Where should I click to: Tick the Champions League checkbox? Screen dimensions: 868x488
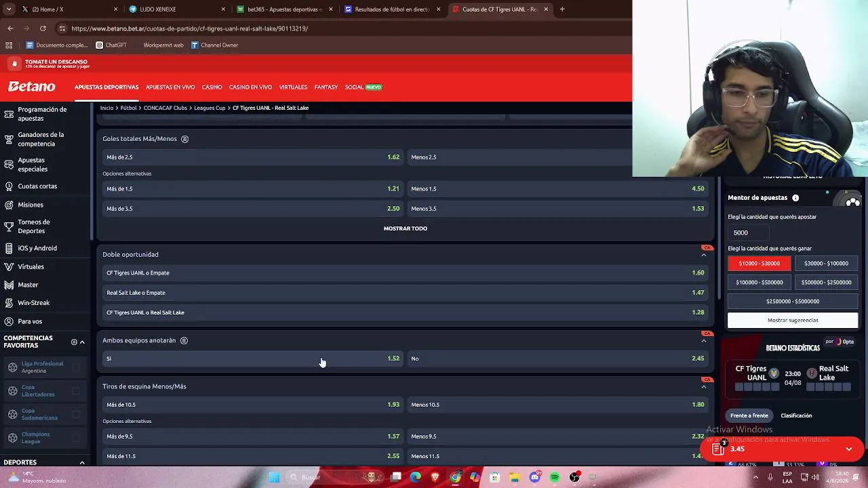[76, 438]
